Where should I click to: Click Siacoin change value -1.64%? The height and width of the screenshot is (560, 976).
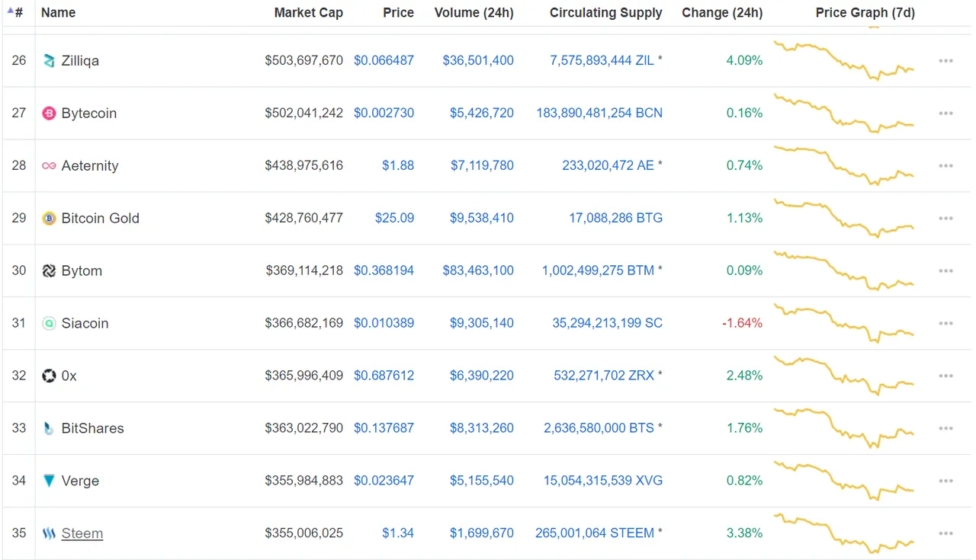(742, 323)
